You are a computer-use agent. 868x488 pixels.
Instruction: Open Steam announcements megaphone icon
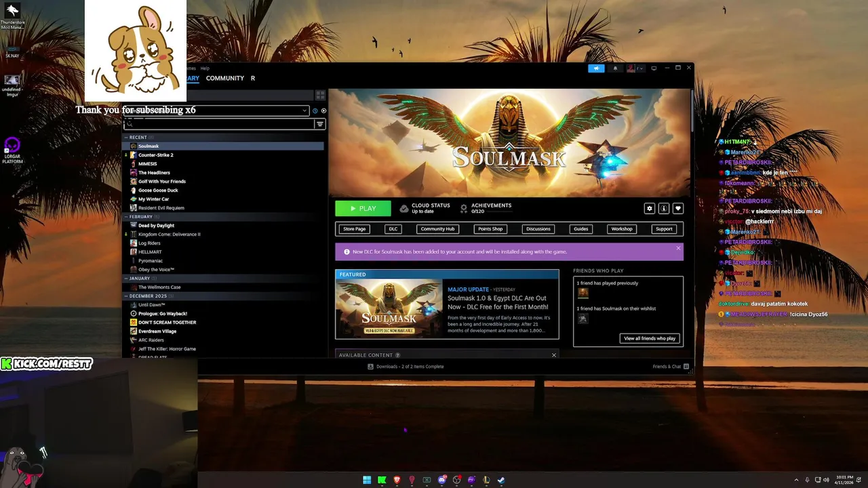pyautogui.click(x=596, y=68)
